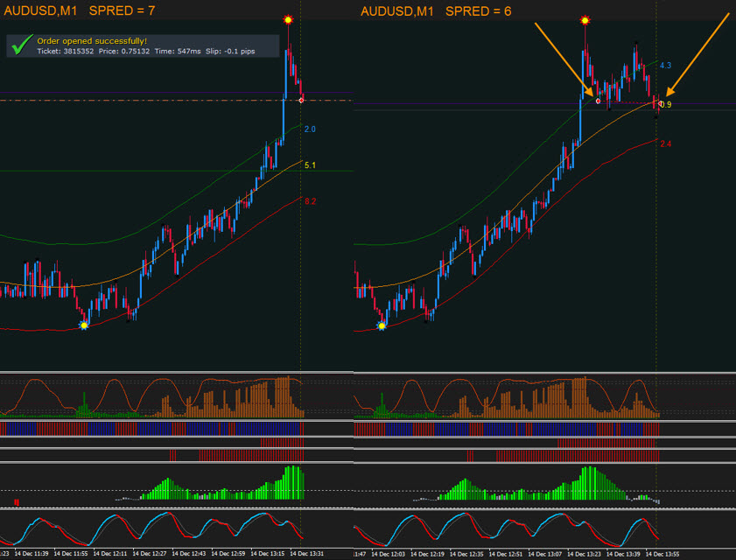The width and height of the screenshot is (736, 560).
Task: Select the order open marker on the right chart
Action: (x=598, y=101)
